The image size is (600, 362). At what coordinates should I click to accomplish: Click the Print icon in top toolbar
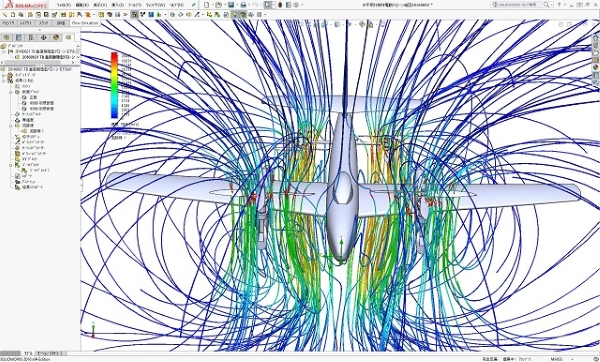[243, 5]
